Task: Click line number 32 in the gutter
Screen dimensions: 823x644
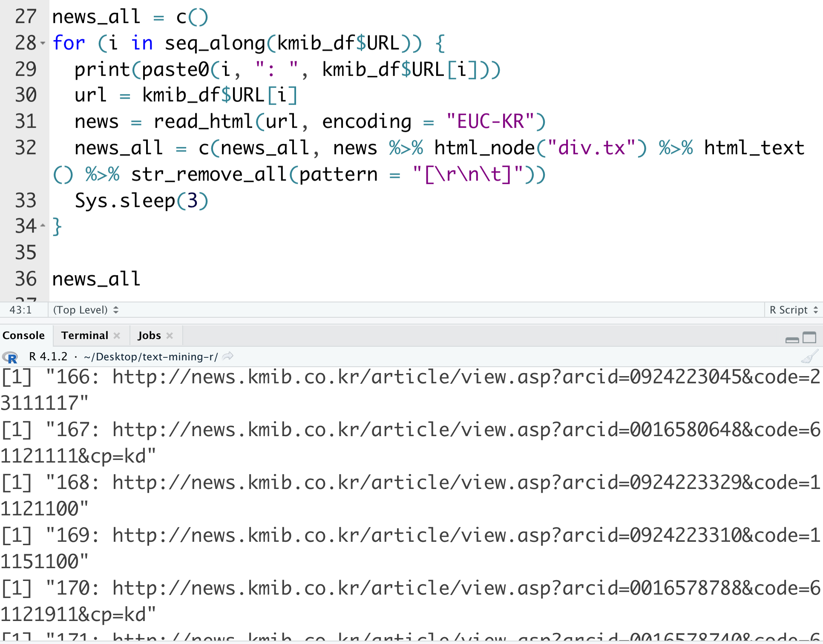Action: [26, 148]
